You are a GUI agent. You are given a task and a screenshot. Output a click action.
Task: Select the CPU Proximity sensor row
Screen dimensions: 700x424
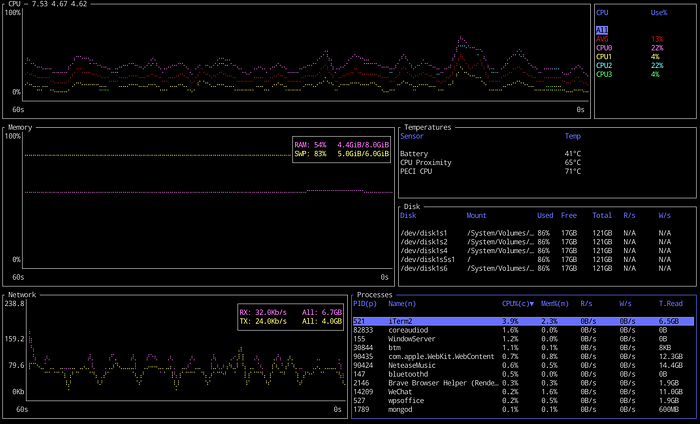[491, 163]
